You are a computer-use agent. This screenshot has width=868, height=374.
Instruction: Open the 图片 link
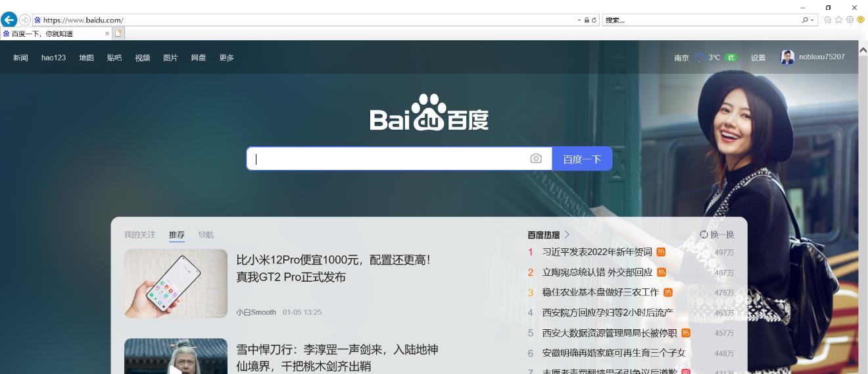coord(170,58)
